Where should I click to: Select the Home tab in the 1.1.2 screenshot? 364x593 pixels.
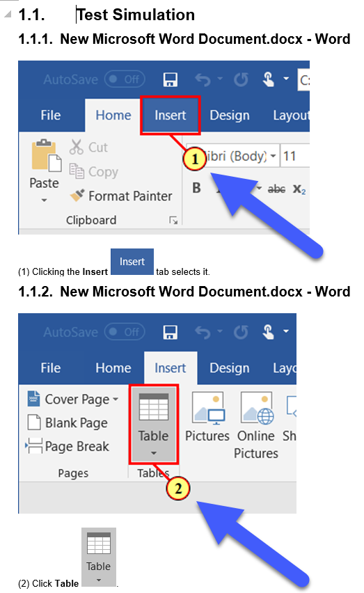pyautogui.click(x=113, y=367)
